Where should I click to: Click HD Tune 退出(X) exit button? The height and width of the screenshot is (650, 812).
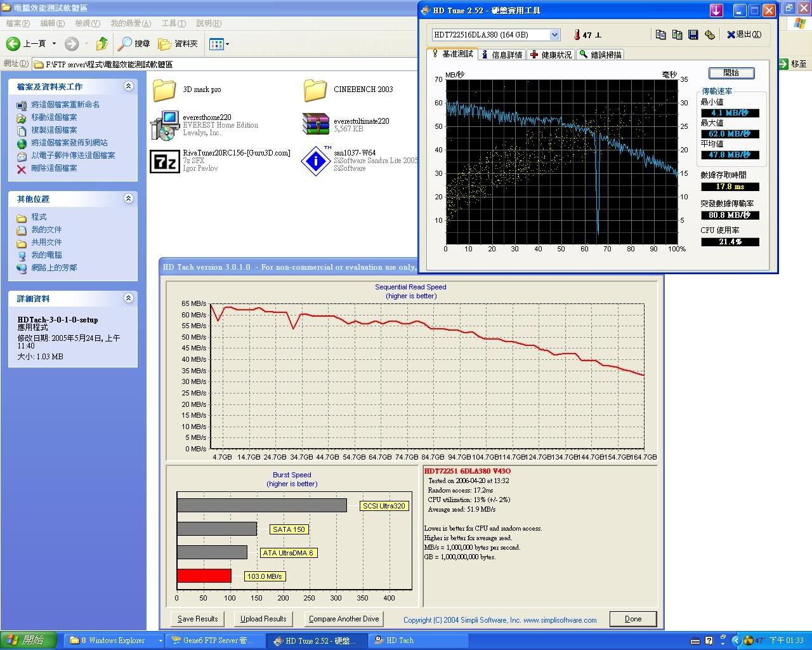tap(744, 35)
